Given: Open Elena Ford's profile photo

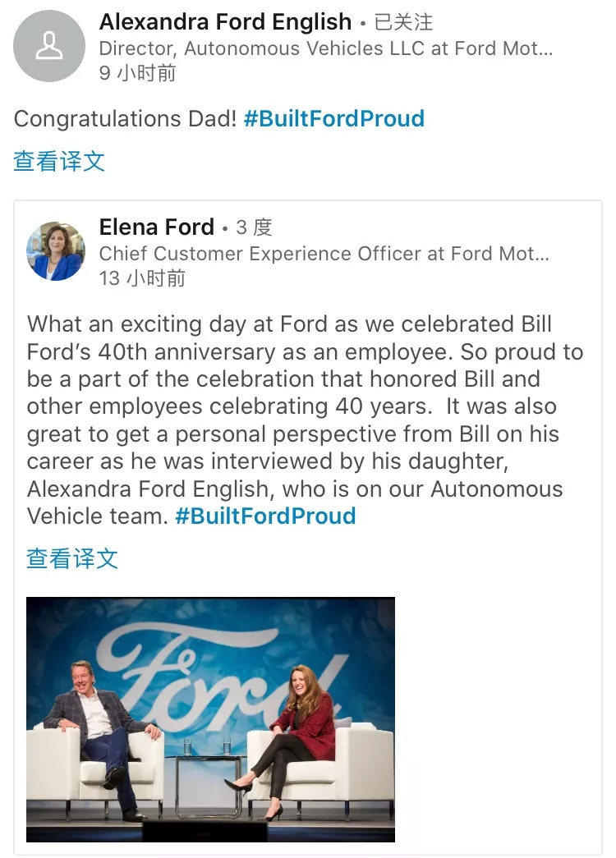Looking at the screenshot, I should click(x=56, y=251).
